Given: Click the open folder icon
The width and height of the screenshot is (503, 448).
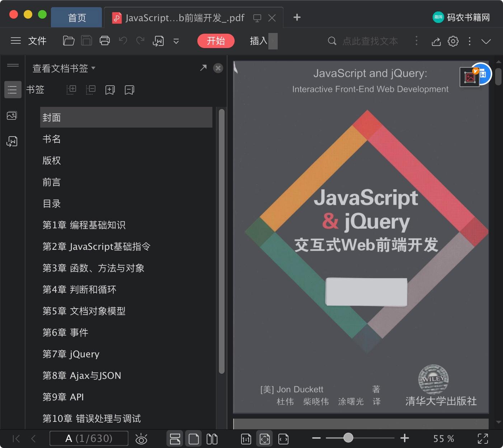Looking at the screenshot, I should (69, 41).
